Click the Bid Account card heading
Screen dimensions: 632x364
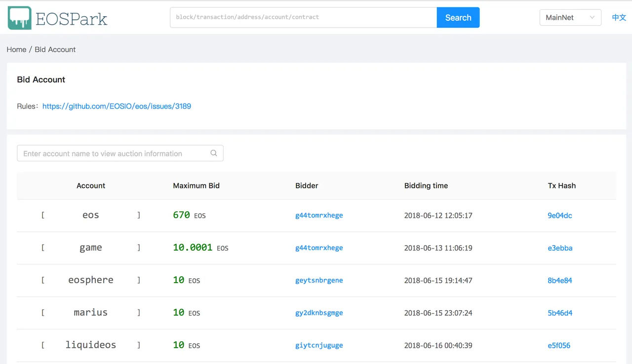pyautogui.click(x=41, y=79)
